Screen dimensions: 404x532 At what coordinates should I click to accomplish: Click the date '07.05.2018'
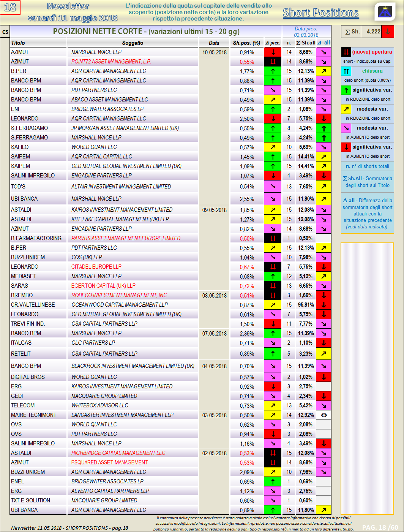tap(215, 333)
